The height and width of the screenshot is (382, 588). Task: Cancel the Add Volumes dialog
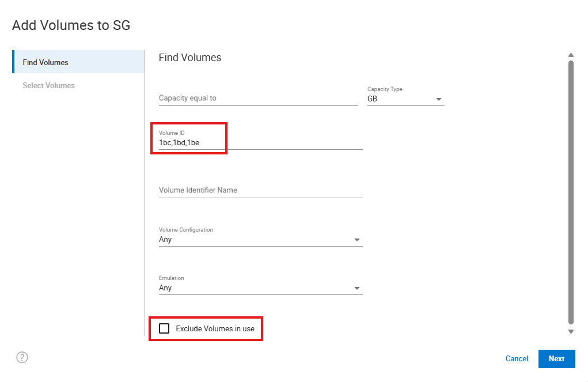[517, 358]
